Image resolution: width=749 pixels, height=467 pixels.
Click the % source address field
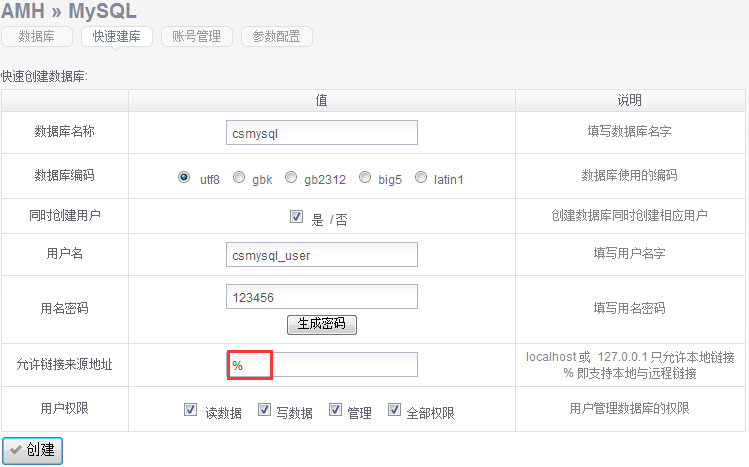(x=321, y=365)
